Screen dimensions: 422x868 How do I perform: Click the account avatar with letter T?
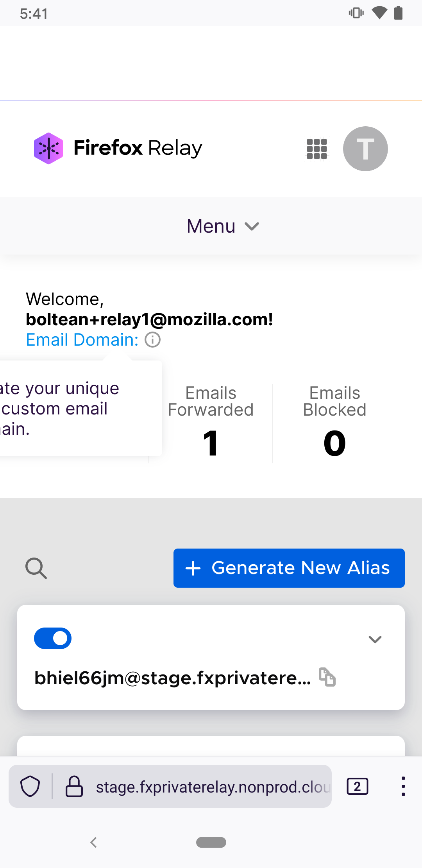click(365, 149)
